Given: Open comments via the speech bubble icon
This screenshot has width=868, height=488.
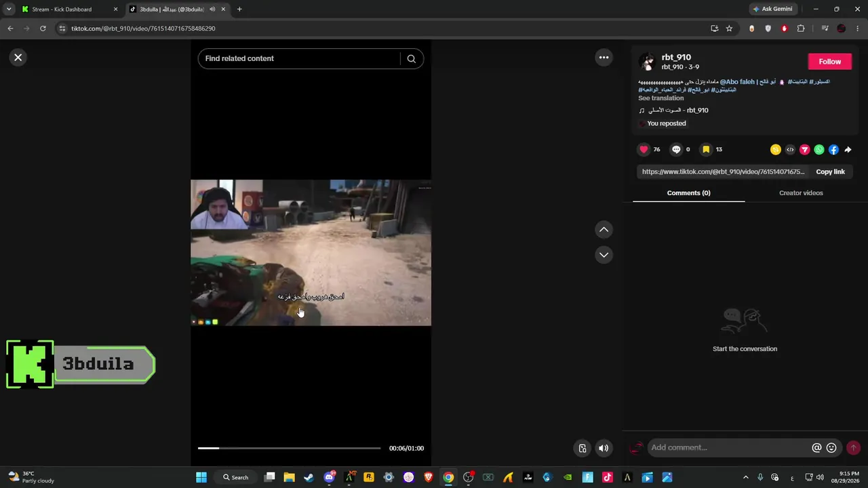Looking at the screenshot, I should [676, 150].
